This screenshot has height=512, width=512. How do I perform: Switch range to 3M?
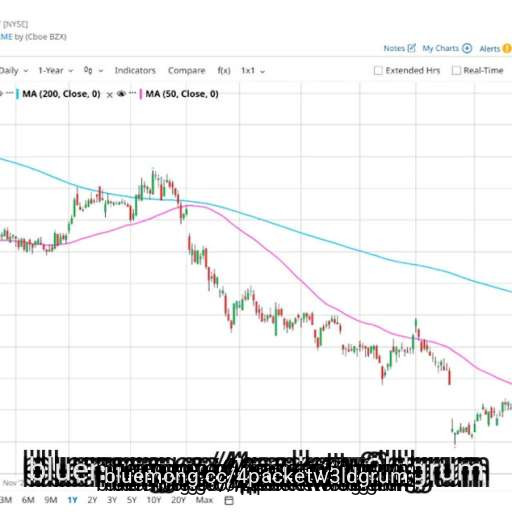[x=5, y=500]
